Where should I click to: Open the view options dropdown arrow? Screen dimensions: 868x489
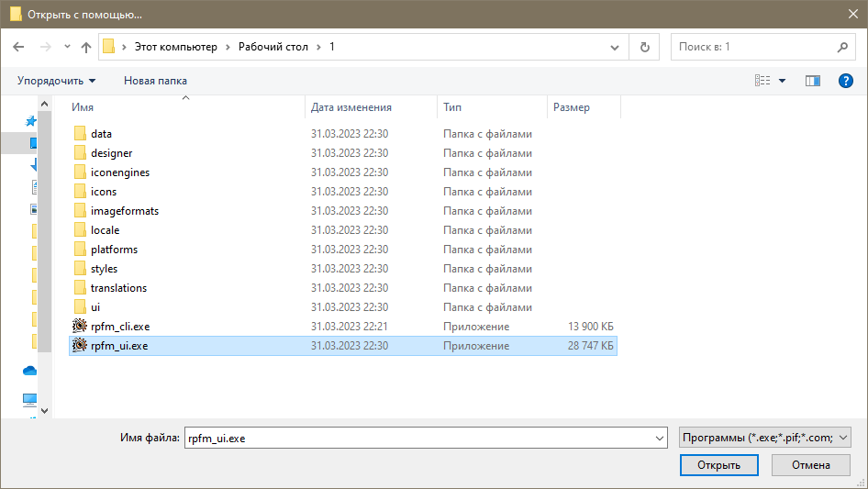click(x=782, y=81)
